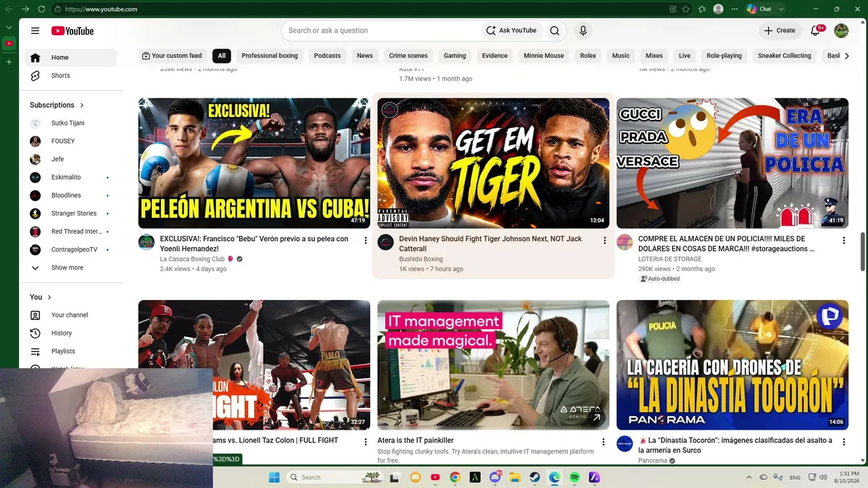
Task: Open the account avatar menu
Action: point(841,30)
